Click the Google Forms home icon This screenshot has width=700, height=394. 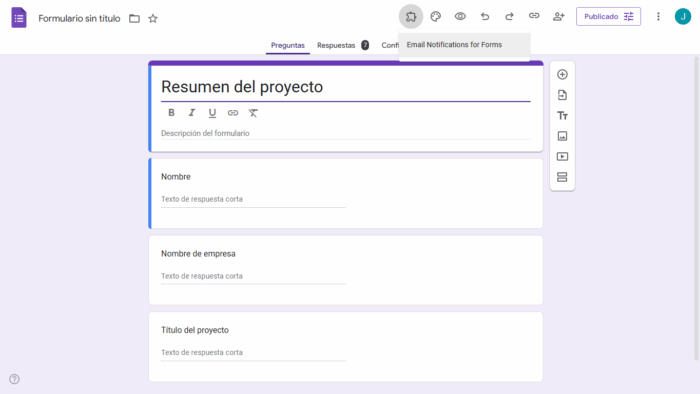click(19, 18)
